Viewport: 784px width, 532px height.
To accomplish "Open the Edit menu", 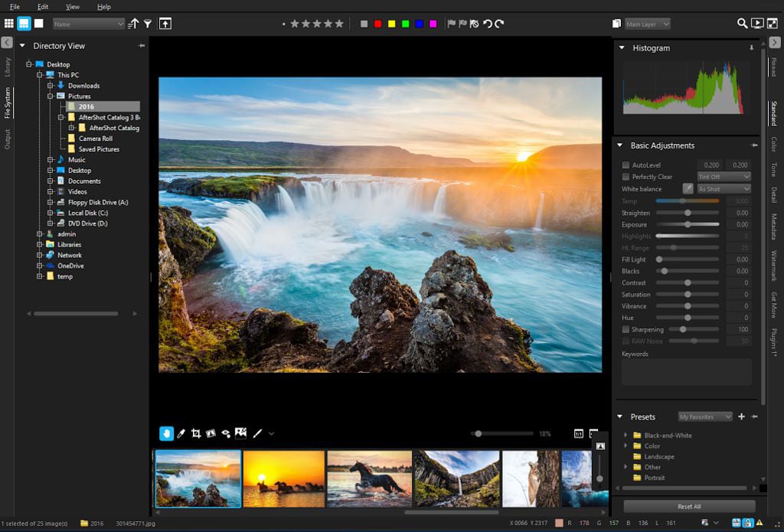I will (x=43, y=6).
